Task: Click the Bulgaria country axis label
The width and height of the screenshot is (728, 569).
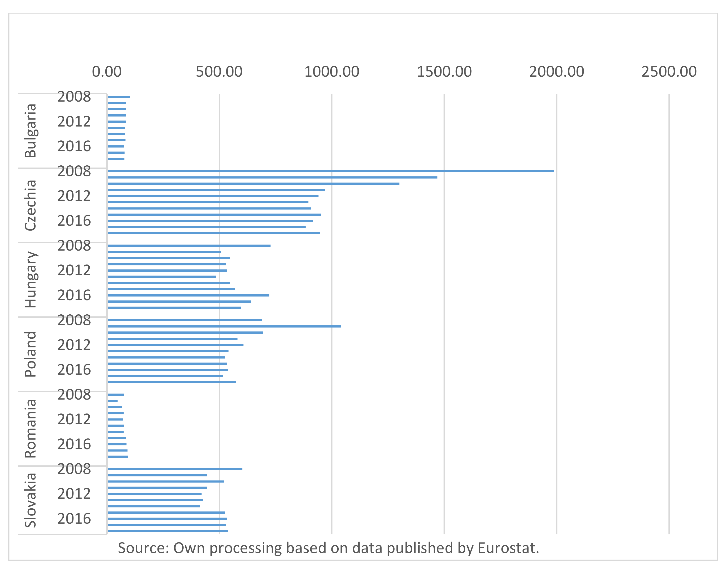Action: [30, 131]
